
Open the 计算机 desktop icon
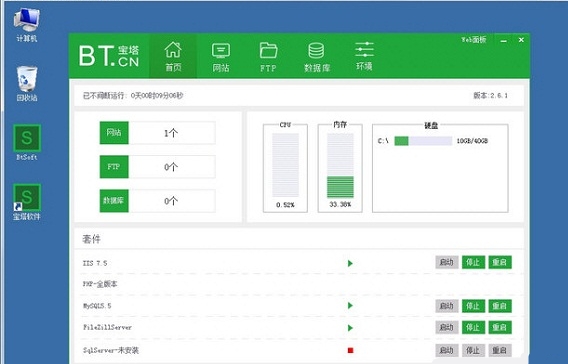(x=27, y=25)
